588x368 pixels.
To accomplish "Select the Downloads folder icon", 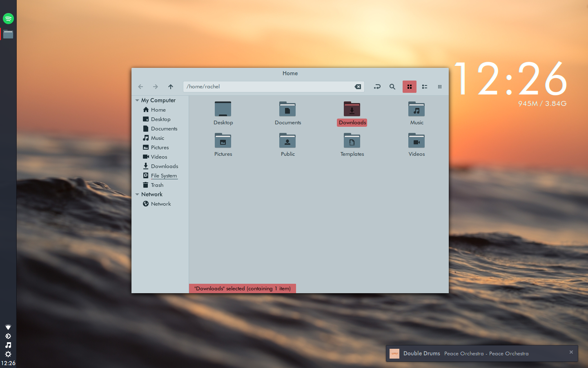I will [352, 109].
